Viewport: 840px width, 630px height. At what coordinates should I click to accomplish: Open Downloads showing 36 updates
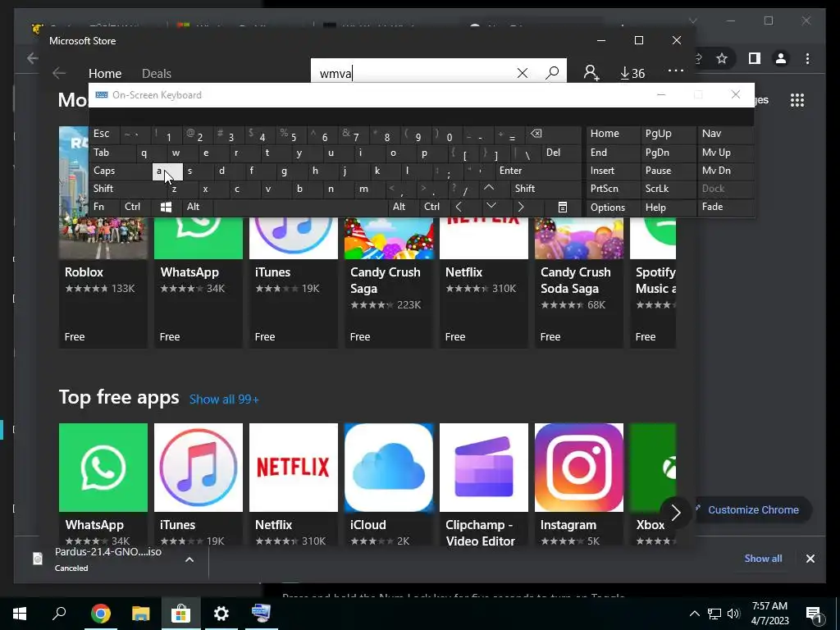pos(632,73)
